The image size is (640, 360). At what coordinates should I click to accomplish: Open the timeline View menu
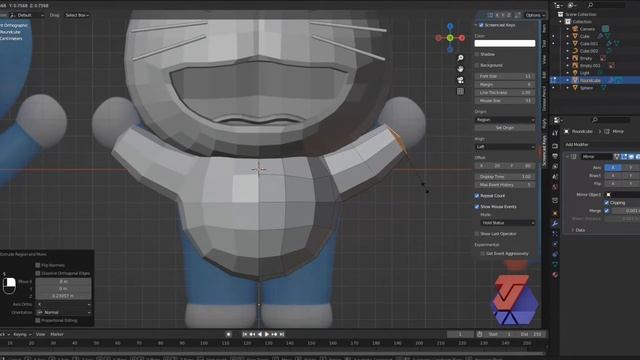coord(40,334)
